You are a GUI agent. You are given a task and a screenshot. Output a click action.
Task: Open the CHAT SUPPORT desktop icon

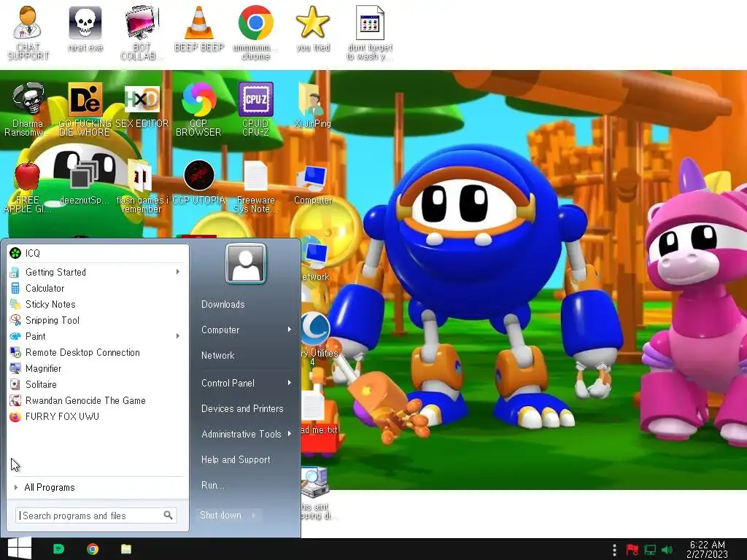pyautogui.click(x=28, y=32)
